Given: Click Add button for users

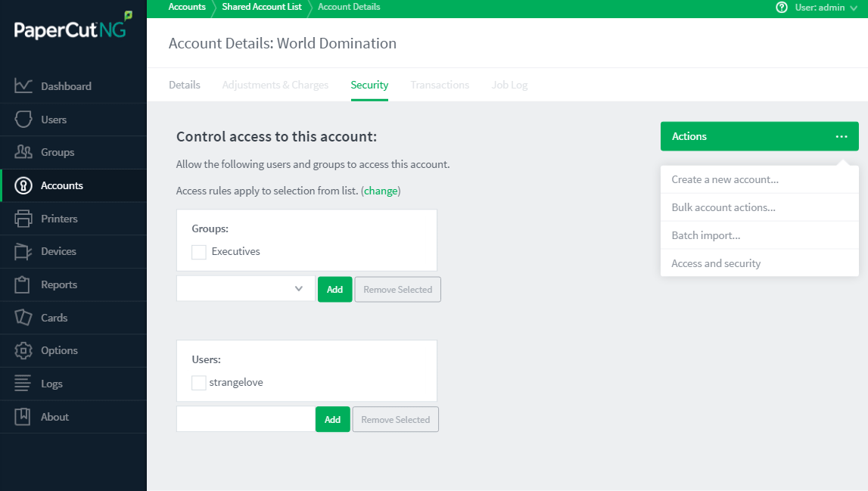Looking at the screenshot, I should coord(333,420).
